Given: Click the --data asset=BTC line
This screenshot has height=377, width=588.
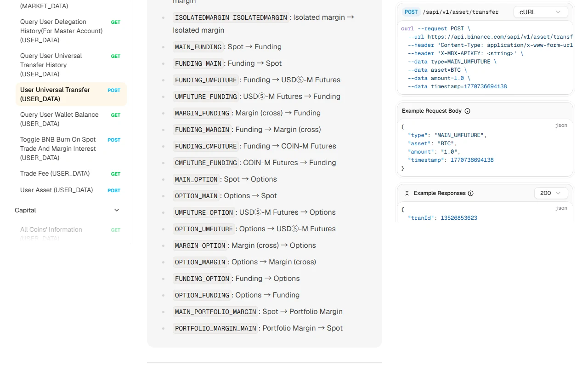Looking at the screenshot, I should 437,70.
